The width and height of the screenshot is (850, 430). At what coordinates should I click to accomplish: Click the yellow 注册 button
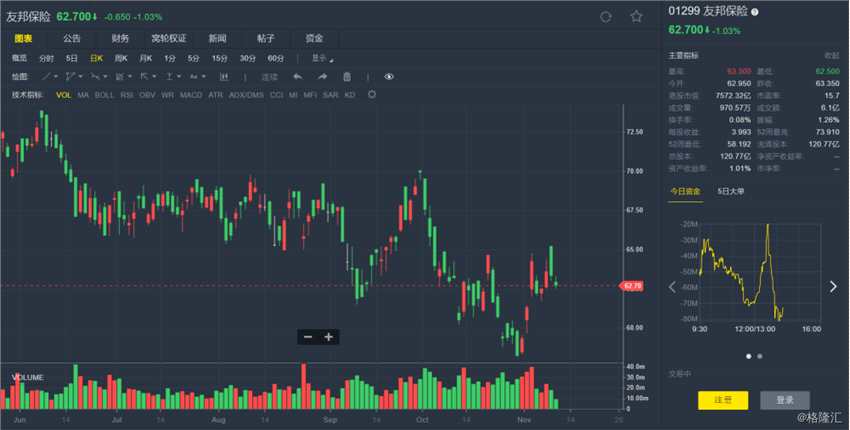click(723, 400)
